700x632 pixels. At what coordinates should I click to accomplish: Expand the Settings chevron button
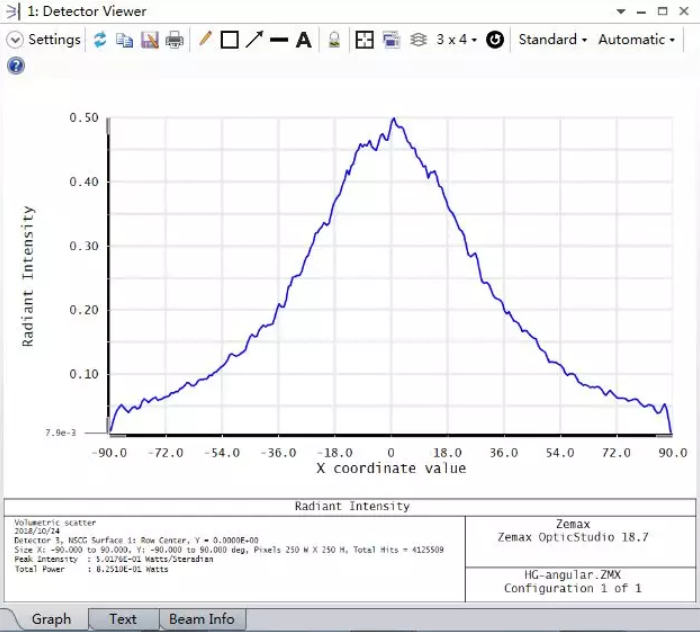tap(15, 40)
